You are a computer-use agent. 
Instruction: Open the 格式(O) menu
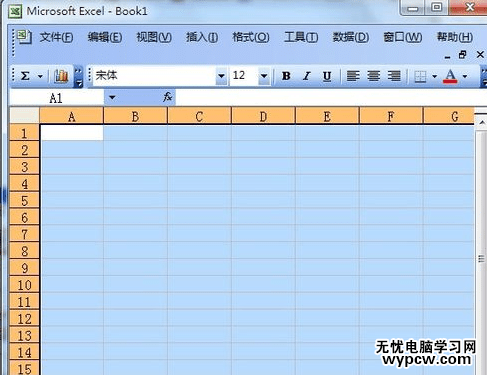pyautogui.click(x=251, y=37)
